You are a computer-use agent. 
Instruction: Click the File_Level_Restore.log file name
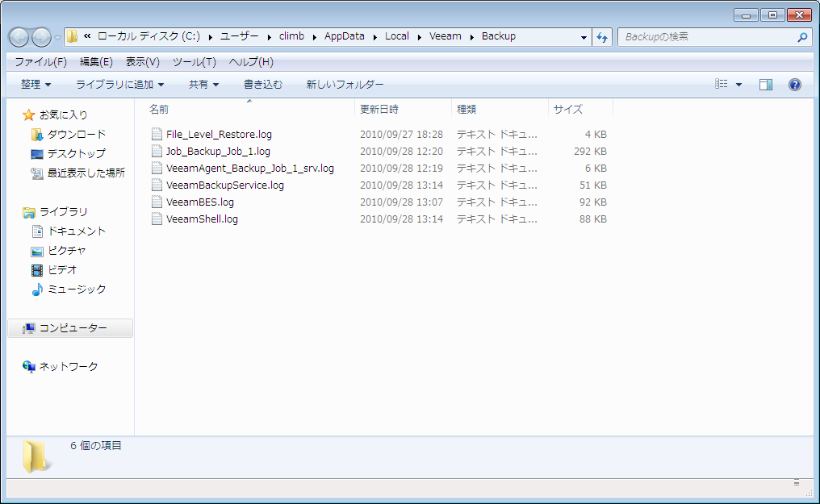point(219,134)
